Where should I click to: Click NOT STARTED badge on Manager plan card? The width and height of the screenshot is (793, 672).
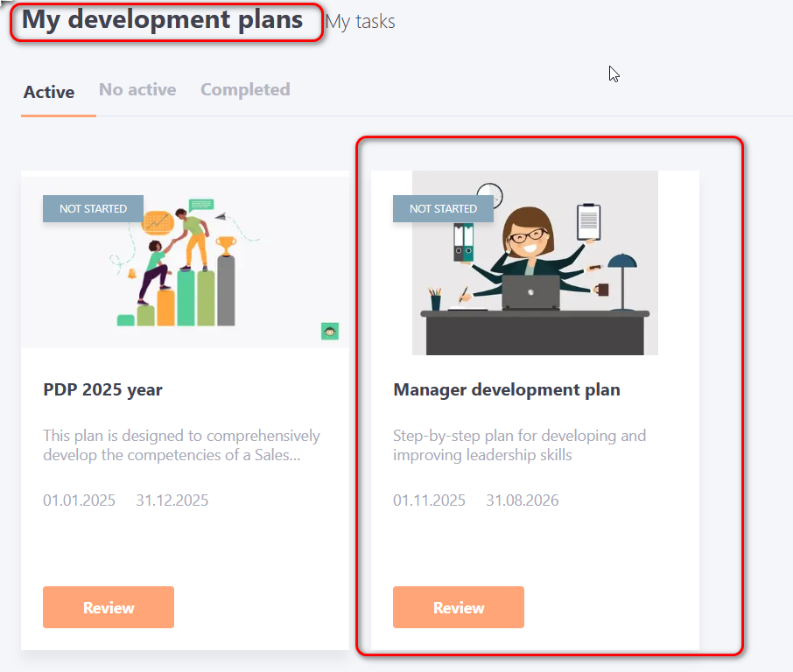443,209
